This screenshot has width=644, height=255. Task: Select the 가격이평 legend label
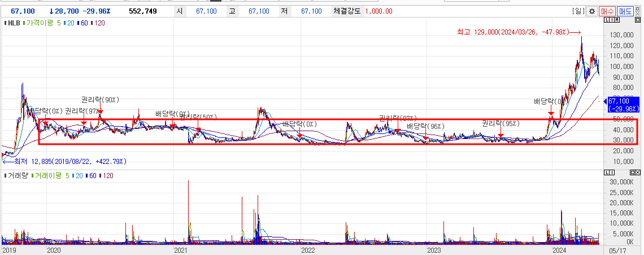[40, 23]
